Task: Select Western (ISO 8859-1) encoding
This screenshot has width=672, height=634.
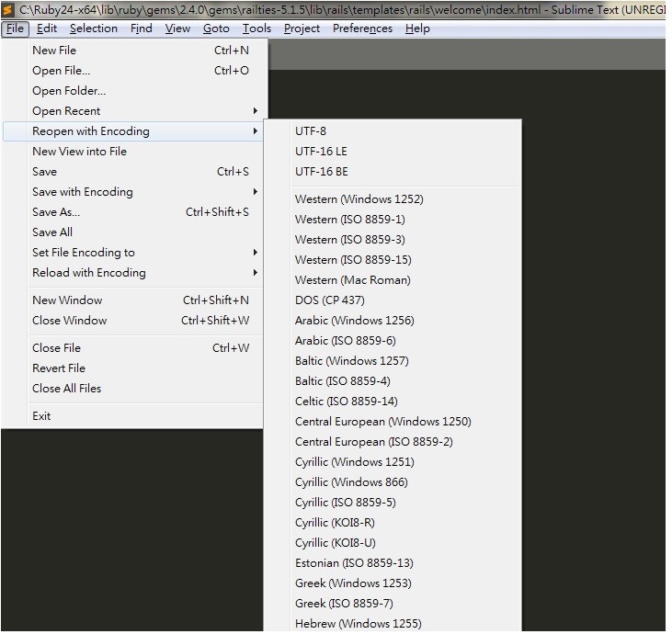Action: click(x=393, y=220)
